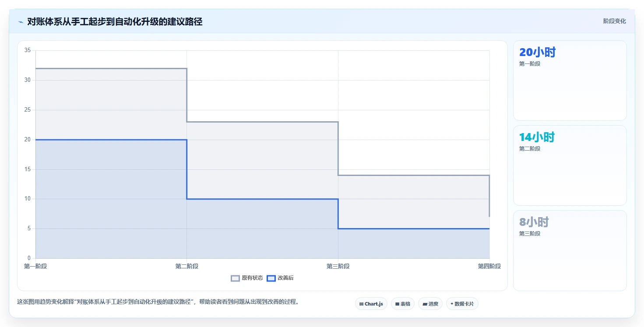Viewport: 644px width, 327px height.
Task: Click the y-axis value 5
Action: [28, 229]
